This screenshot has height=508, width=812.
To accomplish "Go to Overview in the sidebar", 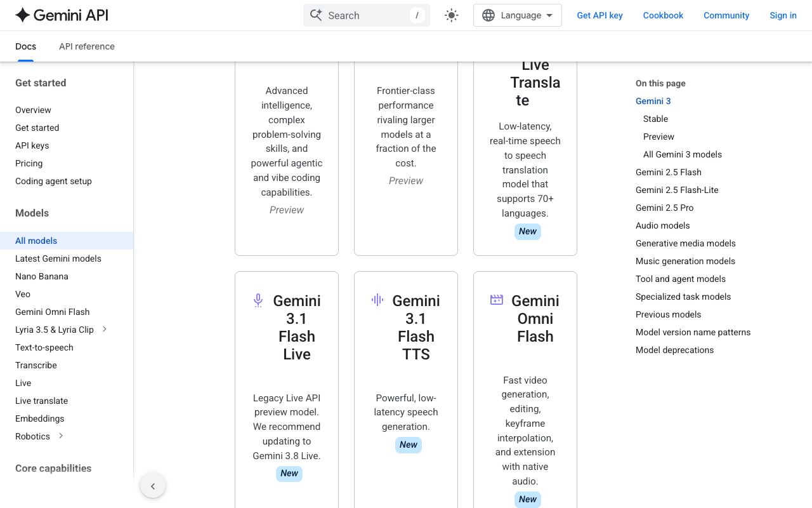I will click(x=33, y=110).
